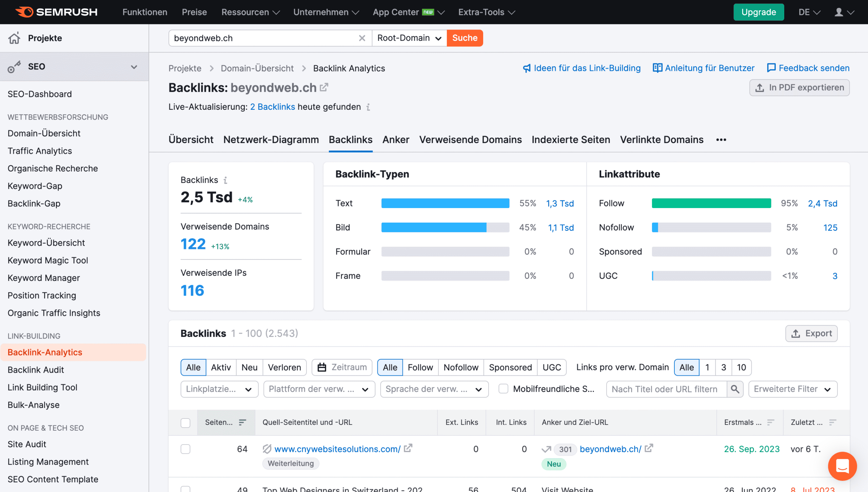Click the Zeitraum date range picker
Viewport: 868px width, 492px height.
click(342, 367)
